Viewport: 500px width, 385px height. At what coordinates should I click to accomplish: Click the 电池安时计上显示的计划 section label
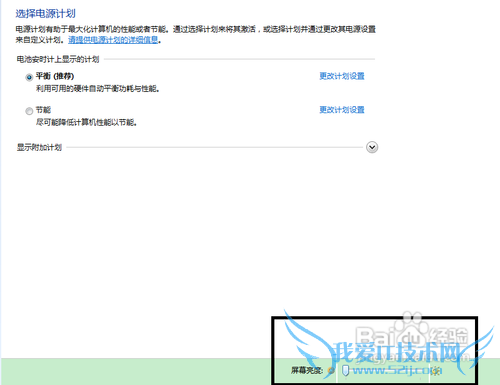[x=58, y=59]
